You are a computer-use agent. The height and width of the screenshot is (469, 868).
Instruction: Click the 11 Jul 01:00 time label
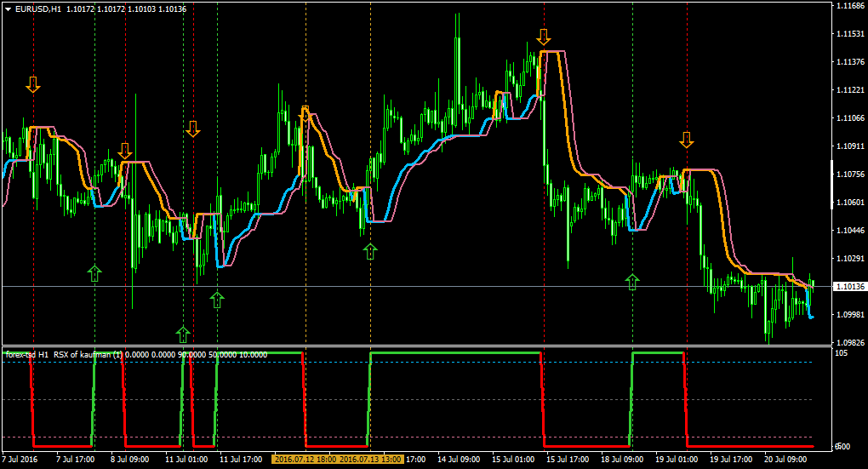click(186, 460)
